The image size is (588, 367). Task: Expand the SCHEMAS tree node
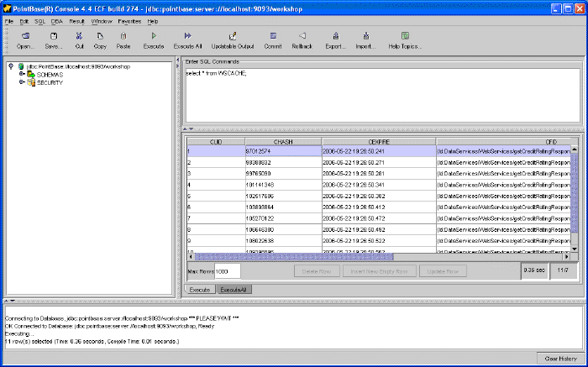(x=22, y=74)
